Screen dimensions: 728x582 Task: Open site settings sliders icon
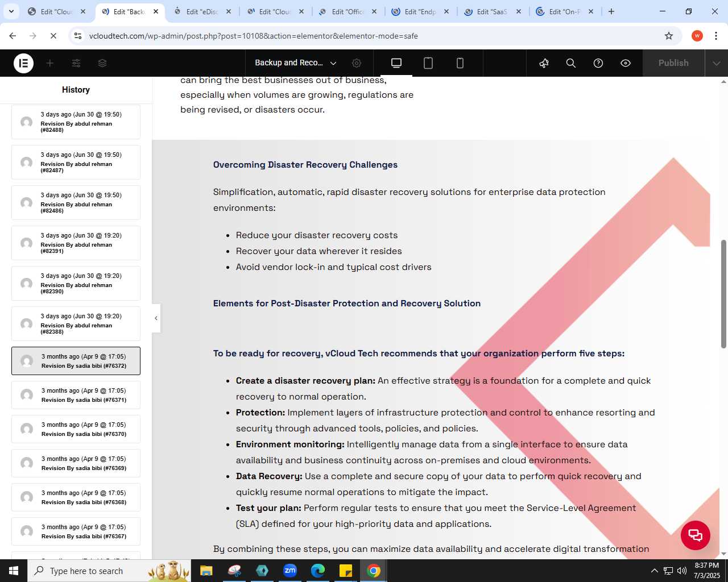click(x=76, y=63)
